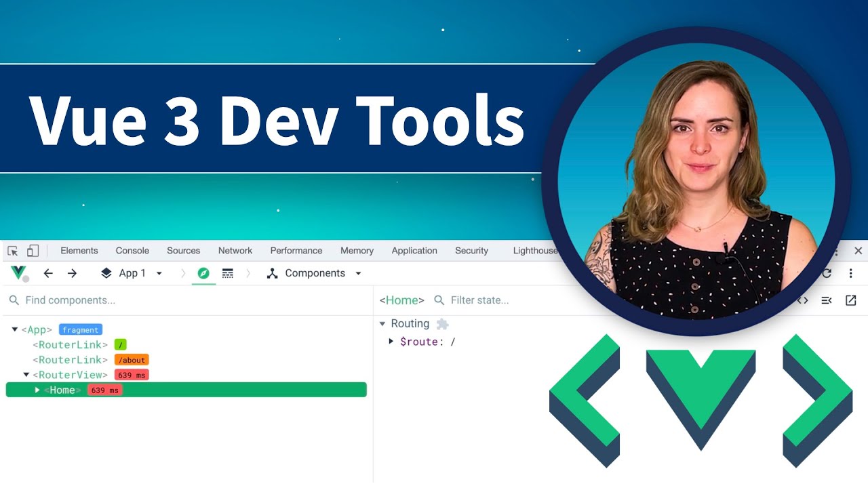
Task: Open the Network tab
Action: [235, 251]
